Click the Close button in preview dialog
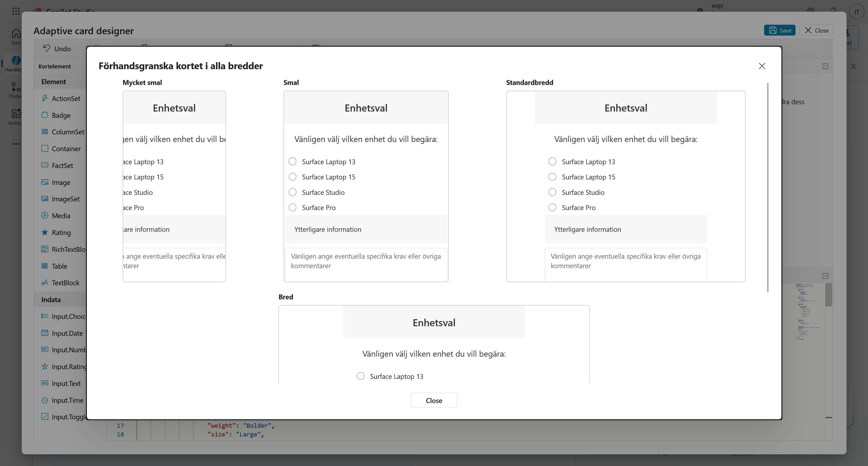Viewport: 868px width, 466px height. click(x=434, y=400)
